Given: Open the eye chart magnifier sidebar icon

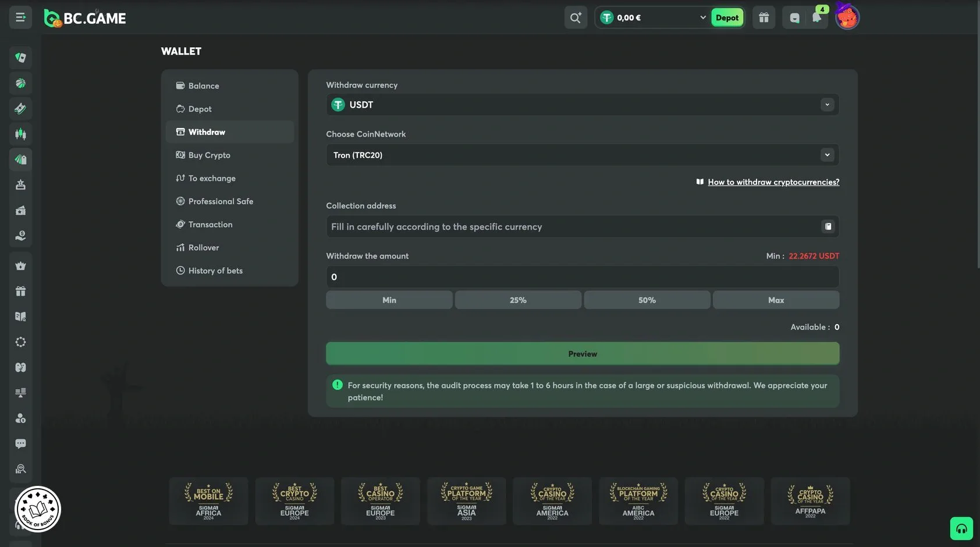Looking at the screenshot, I should coord(20,469).
